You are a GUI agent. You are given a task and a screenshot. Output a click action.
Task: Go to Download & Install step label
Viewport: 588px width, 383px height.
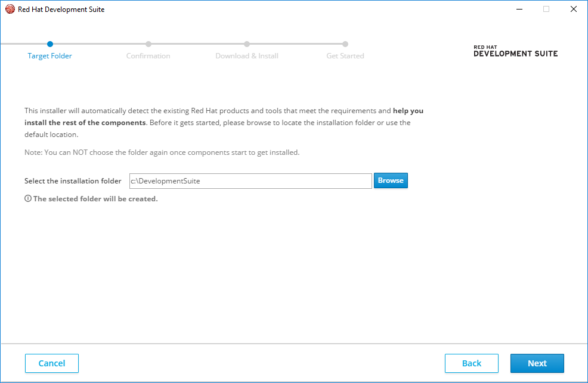coord(247,56)
